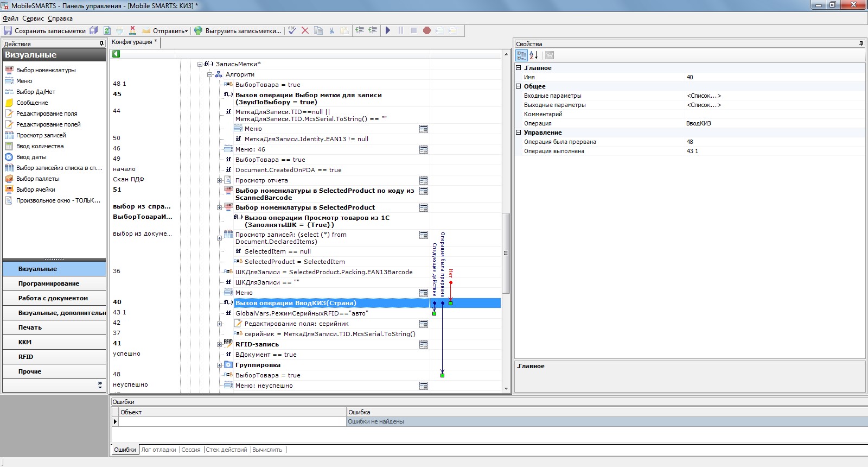This screenshot has width=868, height=467.
Task: Select the Стек действий tab
Action: click(x=226, y=450)
